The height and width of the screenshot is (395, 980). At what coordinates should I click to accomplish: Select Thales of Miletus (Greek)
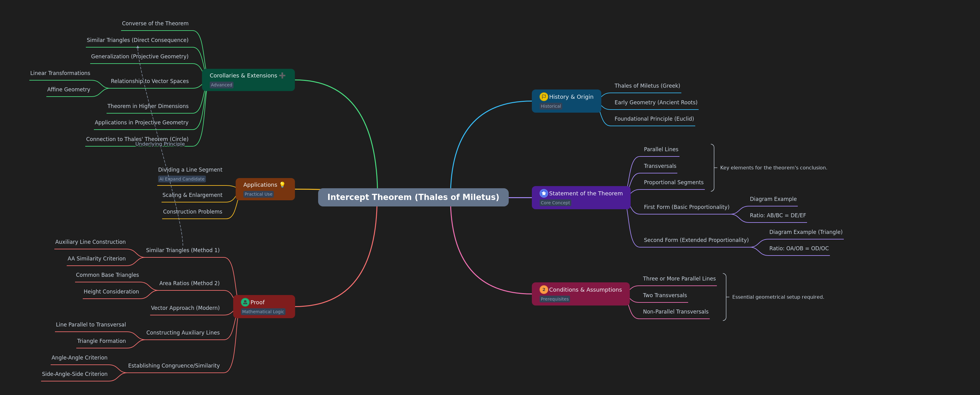(x=647, y=86)
